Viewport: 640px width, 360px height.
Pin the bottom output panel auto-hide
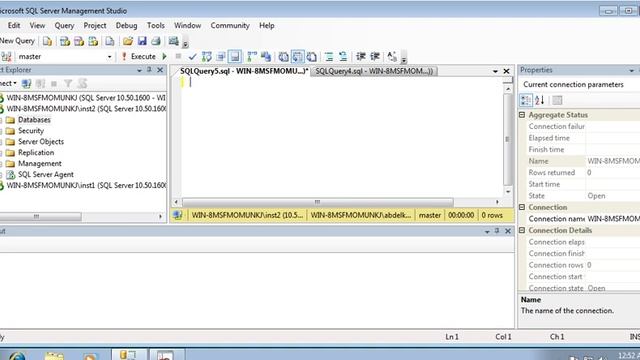[x=497, y=231]
